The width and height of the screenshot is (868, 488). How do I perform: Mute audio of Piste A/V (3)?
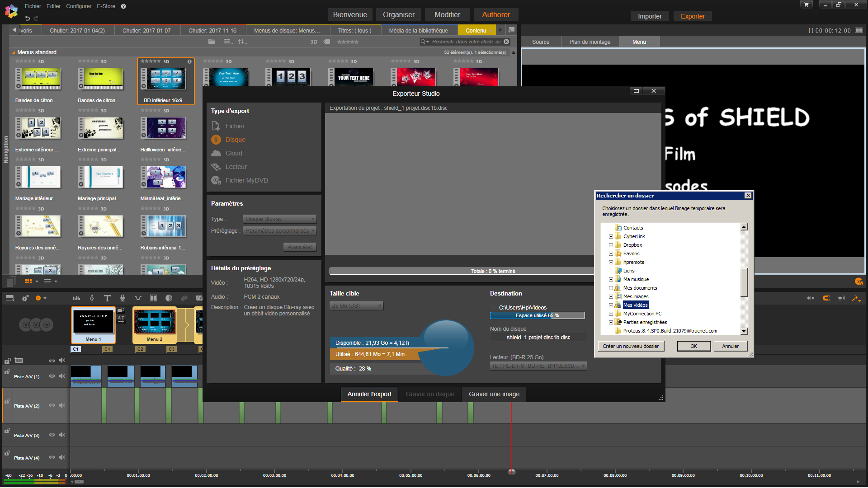click(x=62, y=435)
